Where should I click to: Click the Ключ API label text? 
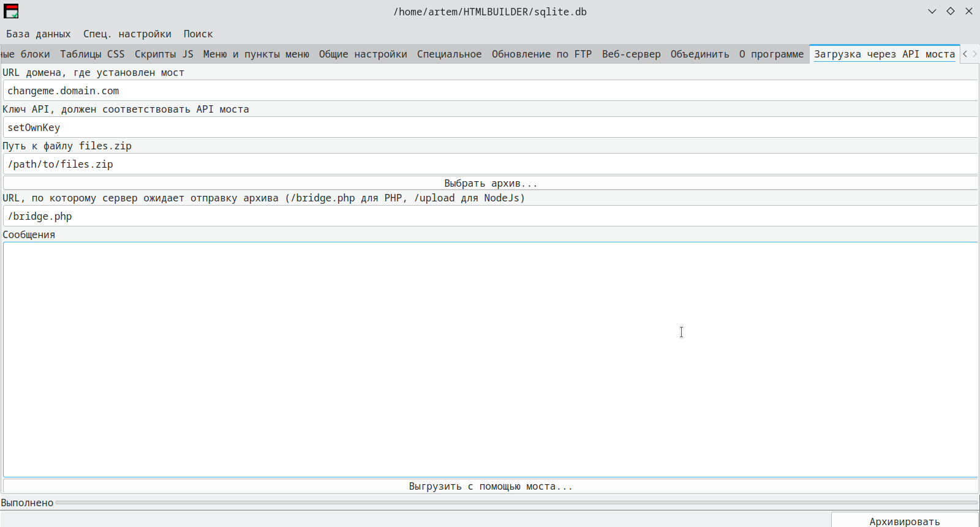click(126, 109)
